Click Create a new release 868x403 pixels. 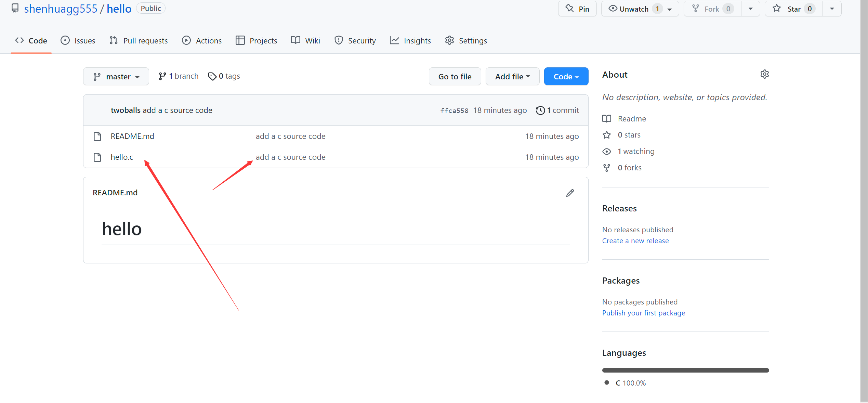[x=635, y=241]
